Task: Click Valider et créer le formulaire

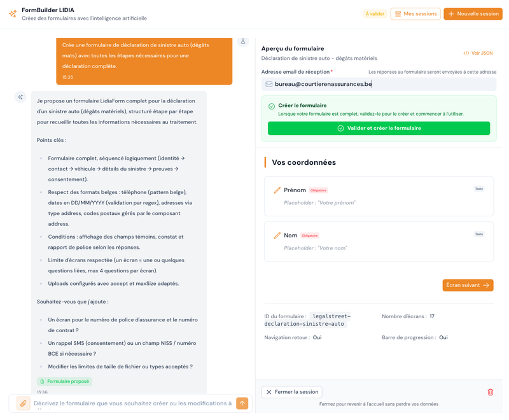Action: tap(379, 128)
